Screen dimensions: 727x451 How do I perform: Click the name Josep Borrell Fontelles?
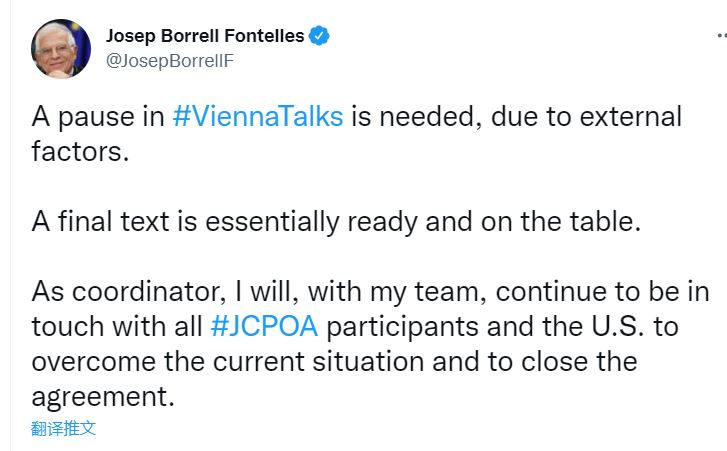point(205,37)
